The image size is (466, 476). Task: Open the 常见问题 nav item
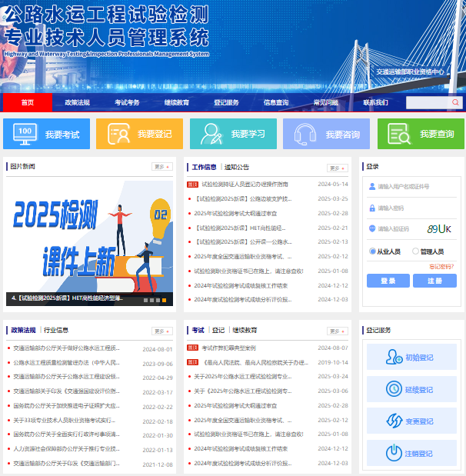[x=326, y=102]
